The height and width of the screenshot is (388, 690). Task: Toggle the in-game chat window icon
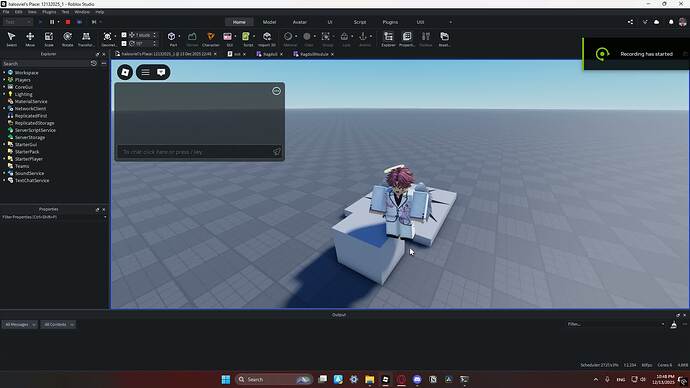click(161, 72)
